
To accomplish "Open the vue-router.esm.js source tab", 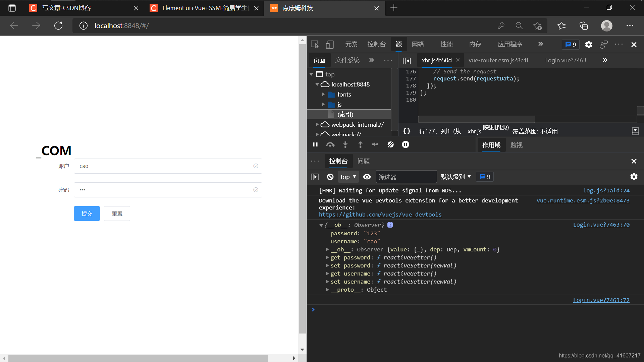I will click(498, 60).
